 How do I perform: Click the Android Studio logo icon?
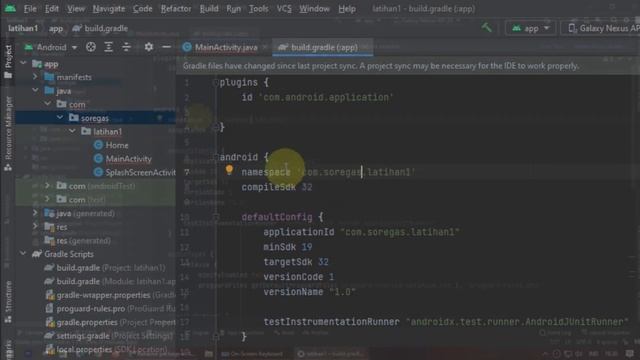click(x=10, y=8)
